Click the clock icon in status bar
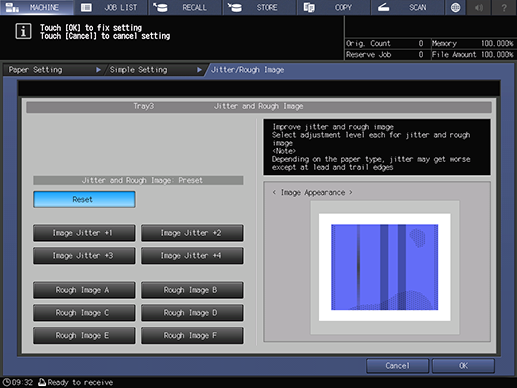The width and height of the screenshot is (517, 388). (x=6, y=382)
